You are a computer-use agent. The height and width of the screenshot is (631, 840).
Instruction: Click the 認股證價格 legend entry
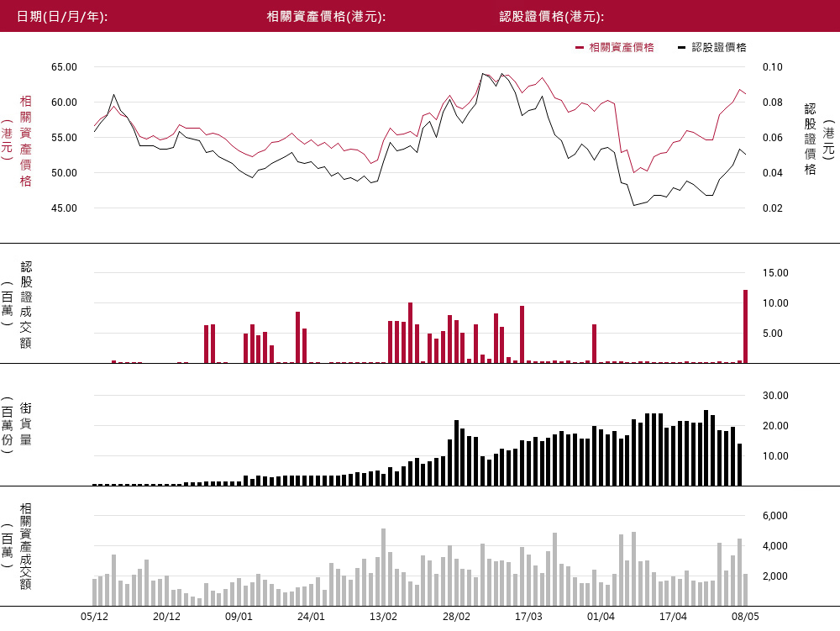(x=712, y=47)
